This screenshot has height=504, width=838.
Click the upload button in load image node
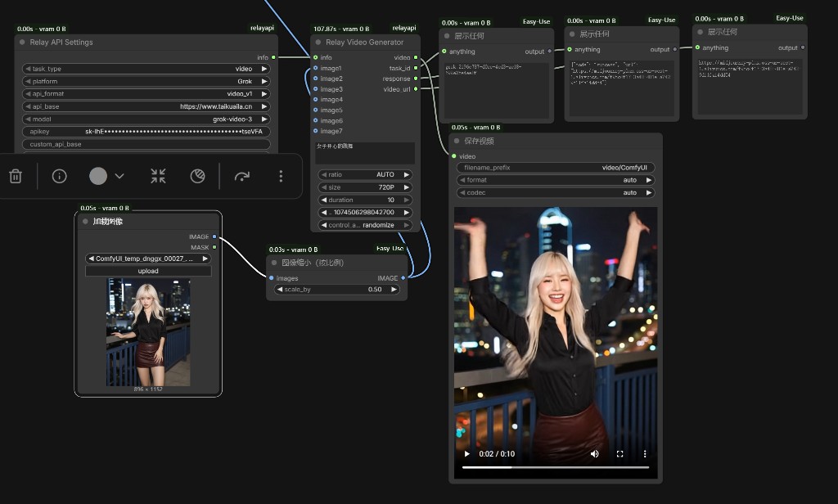pyautogui.click(x=148, y=271)
